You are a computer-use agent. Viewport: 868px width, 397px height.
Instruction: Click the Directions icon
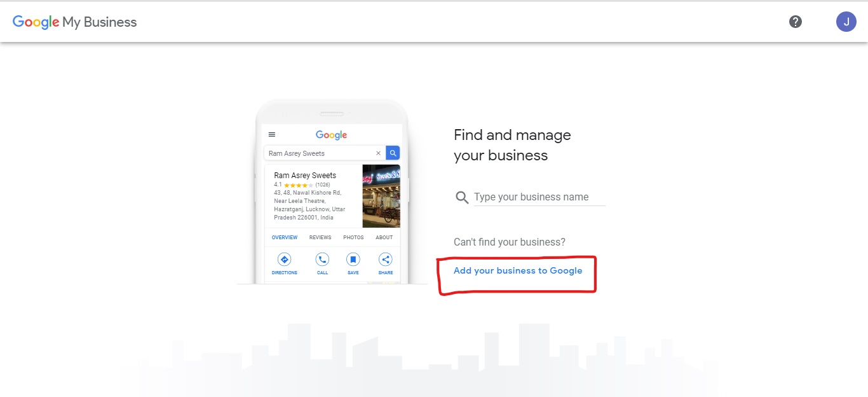point(285,260)
